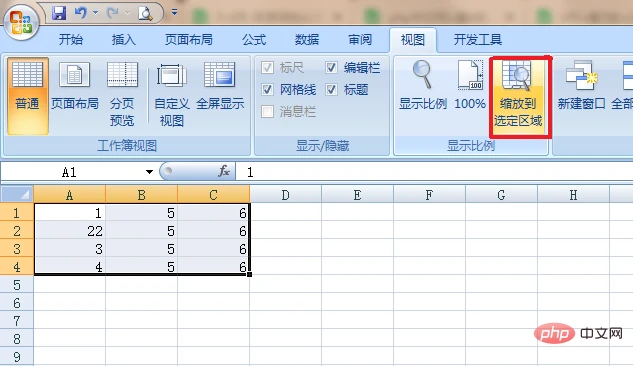Click into the formula bar showing 1
This screenshot has width=633, height=366.
(x=434, y=172)
